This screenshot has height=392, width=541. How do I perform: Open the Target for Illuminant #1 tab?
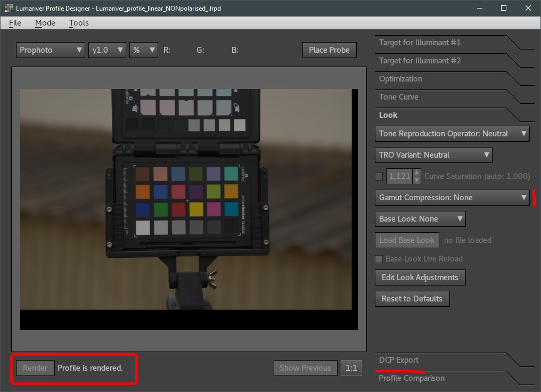tap(420, 43)
